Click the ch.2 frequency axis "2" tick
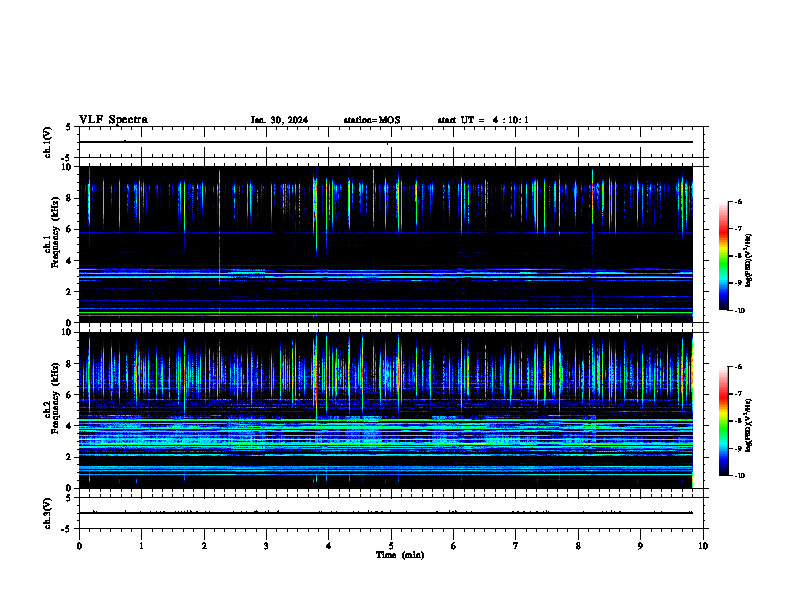Screen dimensions: 792x612 (x=70, y=457)
